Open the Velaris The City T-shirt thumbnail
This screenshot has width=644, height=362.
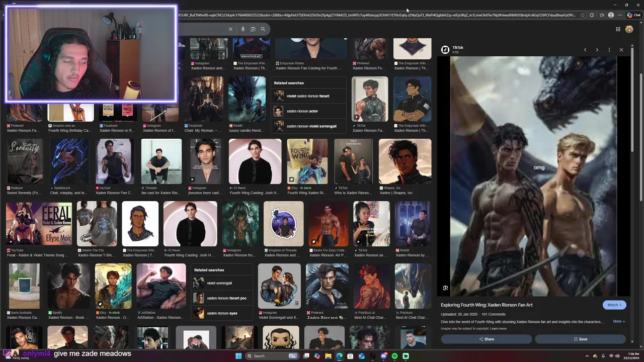(x=97, y=224)
